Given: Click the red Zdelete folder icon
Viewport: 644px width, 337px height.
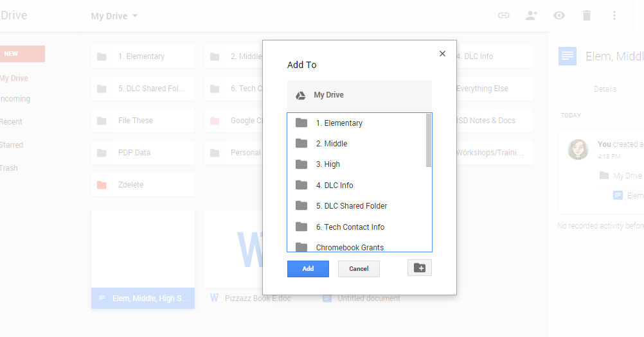Looking at the screenshot, I should click(102, 185).
